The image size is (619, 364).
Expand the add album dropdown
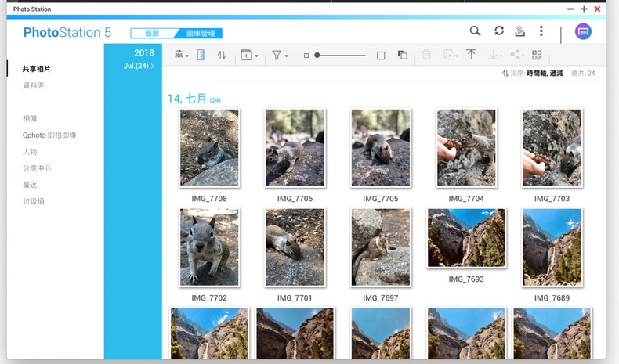click(x=249, y=56)
